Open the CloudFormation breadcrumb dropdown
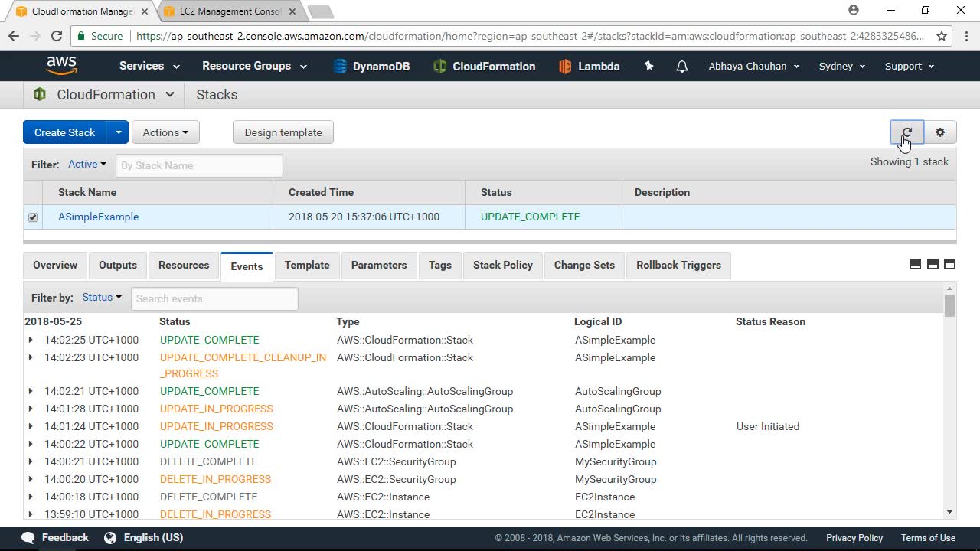 [169, 95]
